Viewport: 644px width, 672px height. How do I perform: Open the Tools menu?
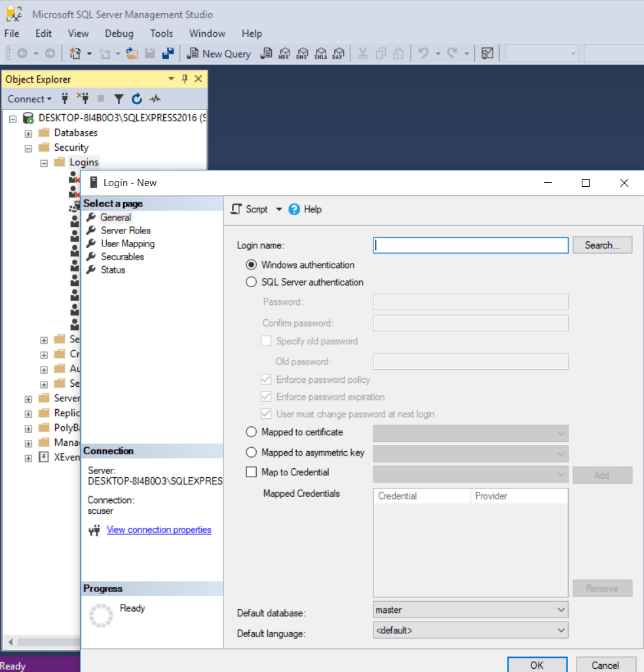point(161,33)
